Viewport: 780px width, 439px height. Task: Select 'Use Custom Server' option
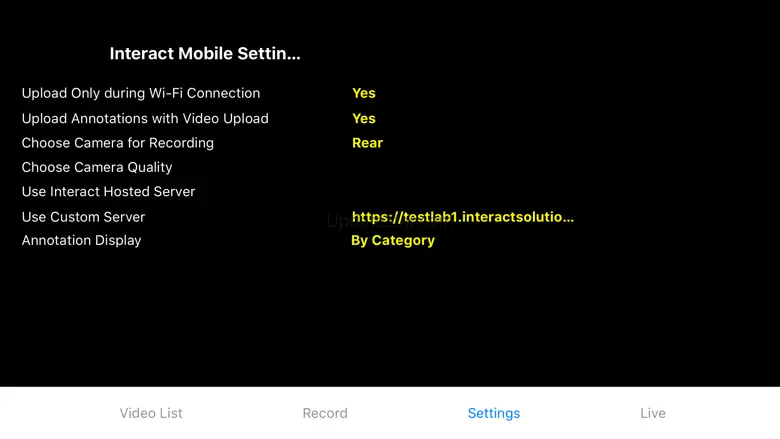coord(83,217)
